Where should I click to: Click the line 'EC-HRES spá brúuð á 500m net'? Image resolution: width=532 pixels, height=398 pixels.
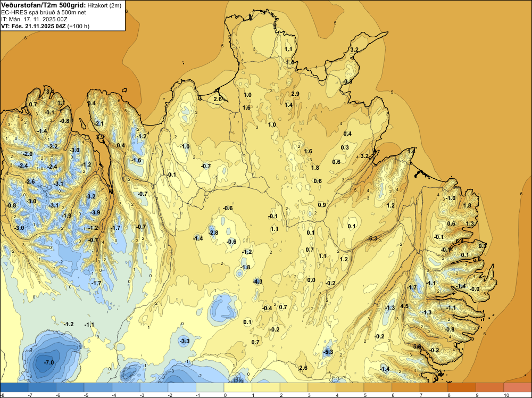coord(44,12)
